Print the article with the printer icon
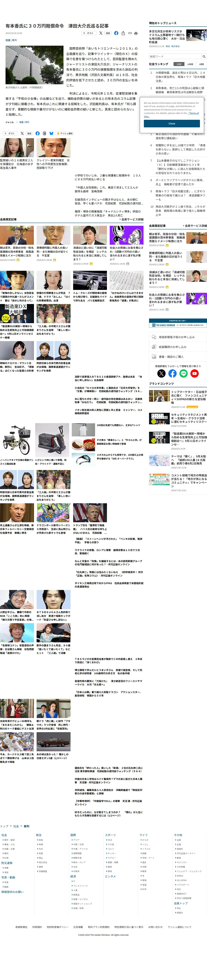Image resolution: width=207 pixels, height=980 pixels. (136, 33)
